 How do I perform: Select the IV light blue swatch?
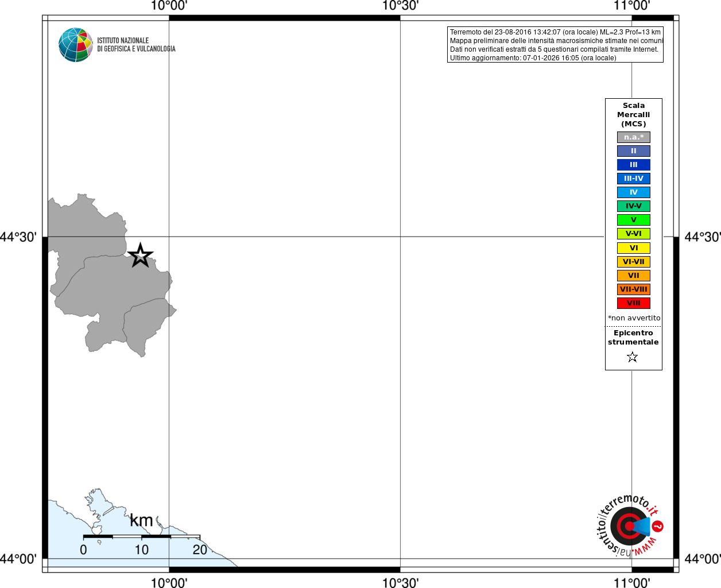(634, 192)
